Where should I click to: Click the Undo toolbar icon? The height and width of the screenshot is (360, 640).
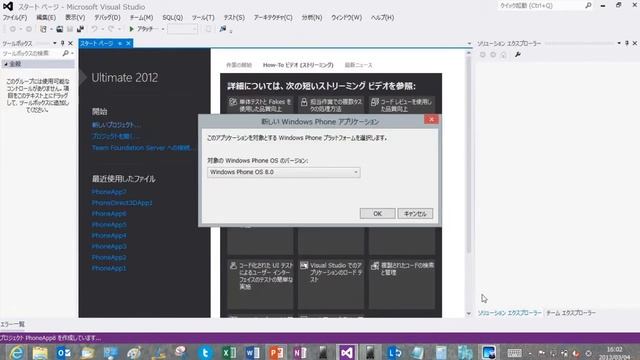tap(94, 29)
